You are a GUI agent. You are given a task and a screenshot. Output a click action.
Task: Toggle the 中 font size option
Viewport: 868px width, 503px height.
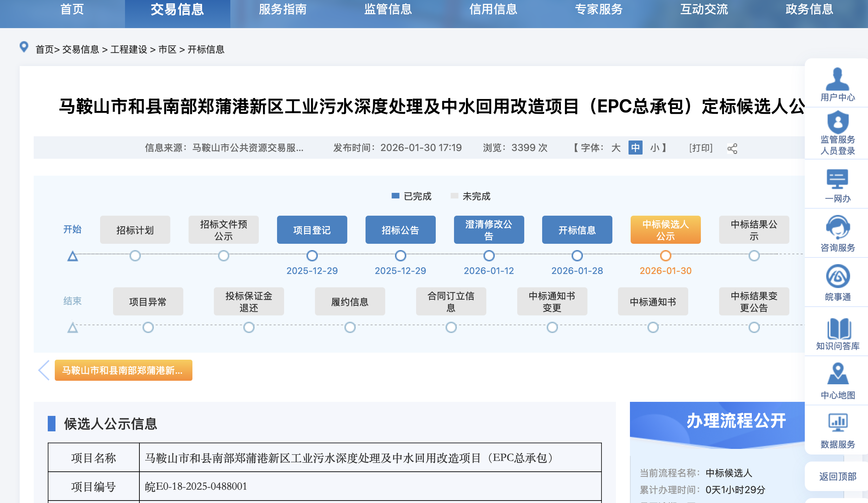point(635,148)
